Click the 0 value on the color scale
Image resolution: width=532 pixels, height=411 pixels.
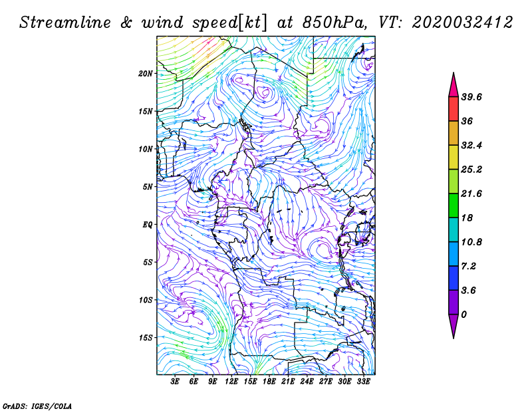(464, 314)
